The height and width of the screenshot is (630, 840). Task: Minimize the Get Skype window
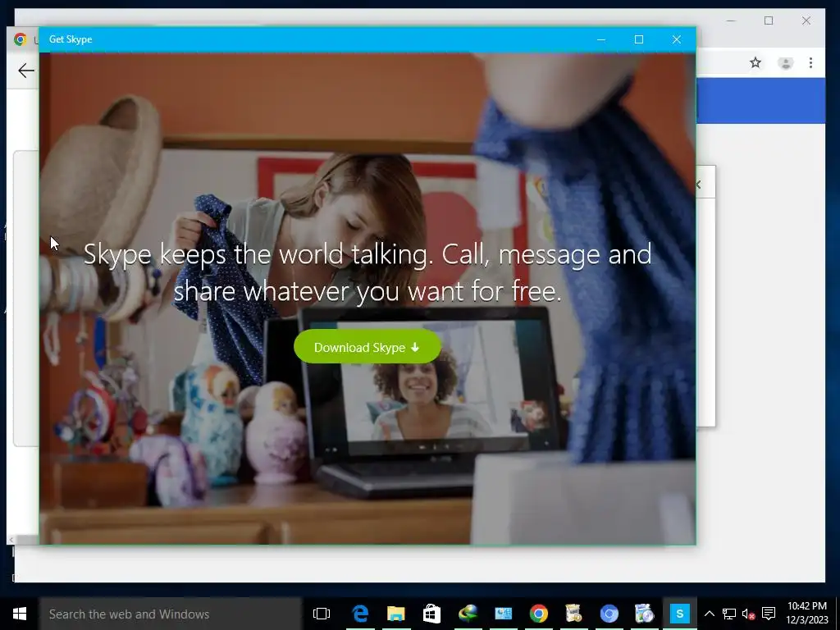(x=601, y=39)
